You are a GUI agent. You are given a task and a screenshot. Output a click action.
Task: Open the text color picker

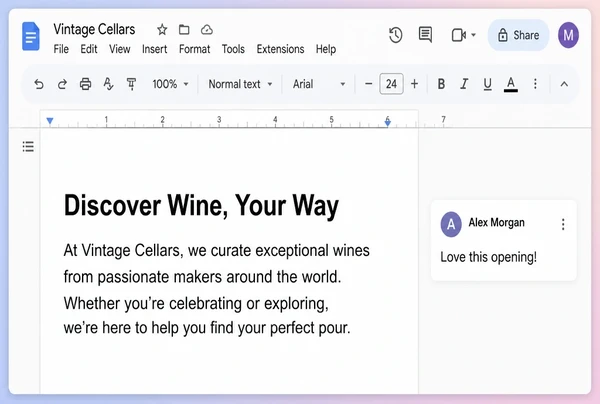[x=510, y=84]
